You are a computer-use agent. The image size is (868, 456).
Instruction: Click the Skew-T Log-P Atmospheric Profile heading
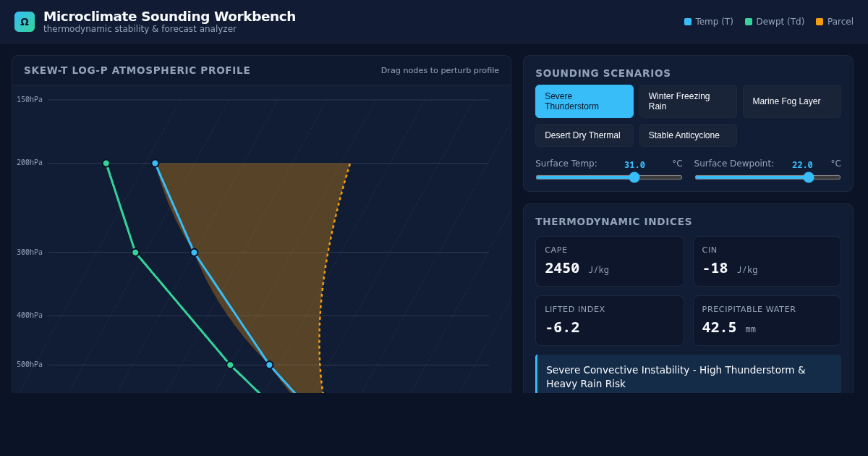pyautogui.click(x=137, y=70)
